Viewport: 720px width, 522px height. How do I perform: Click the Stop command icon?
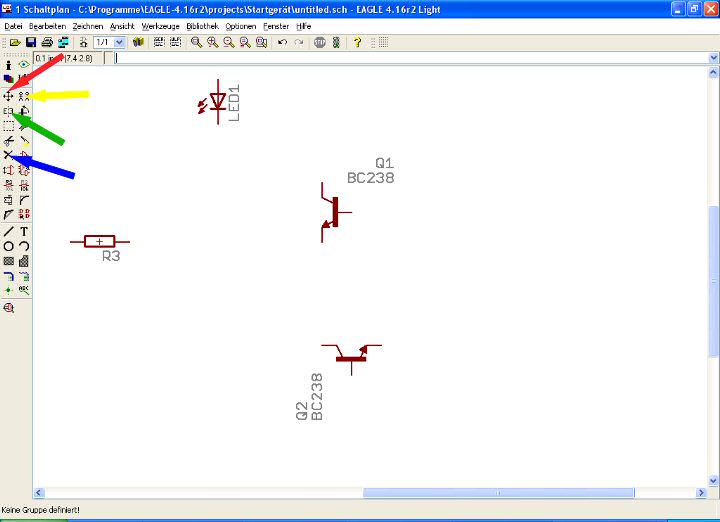[320, 43]
